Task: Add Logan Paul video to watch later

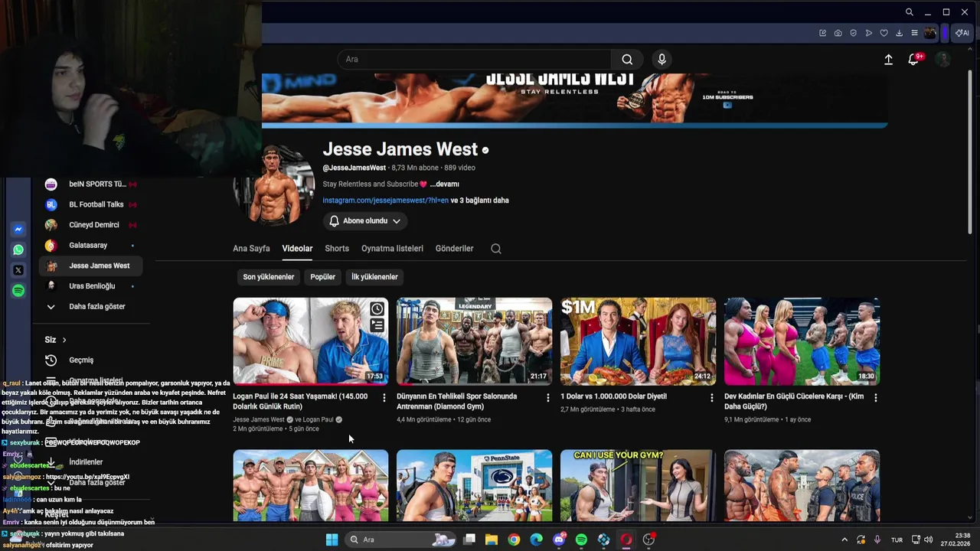Action: [x=377, y=309]
